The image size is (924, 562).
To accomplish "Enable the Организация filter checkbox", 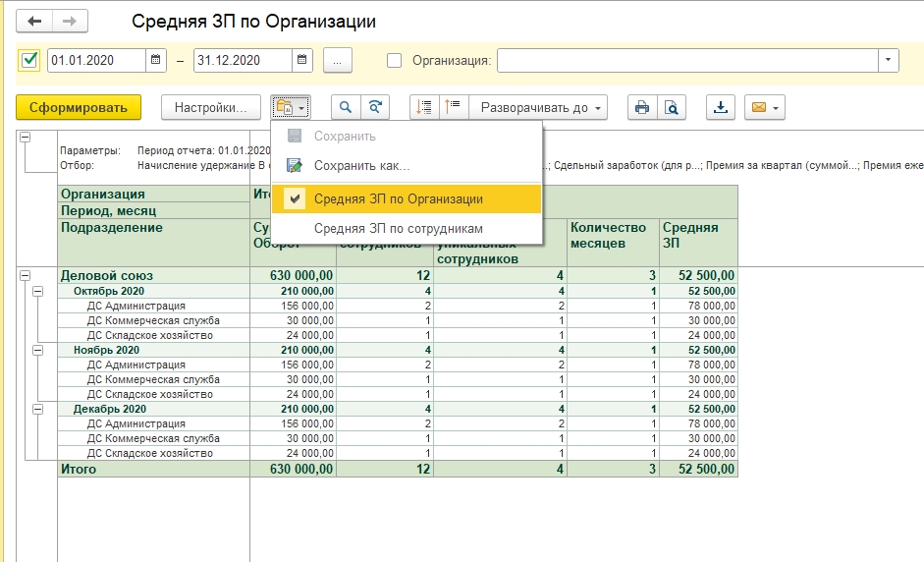I will 395,60.
